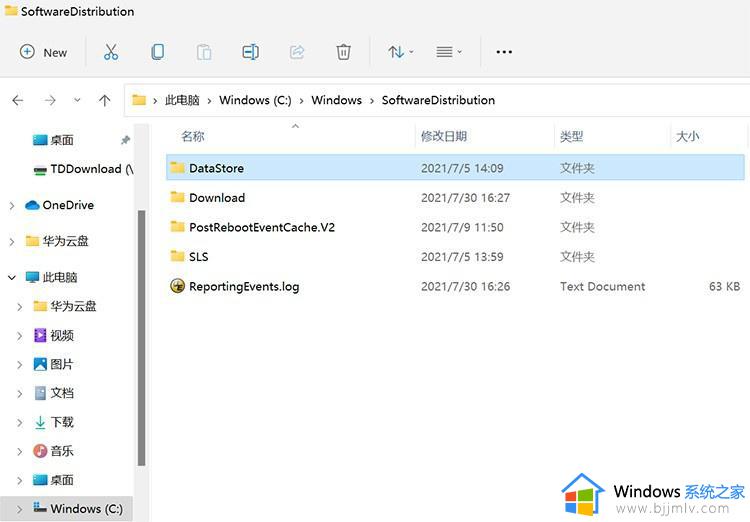Select the SLS folder
This screenshot has width=750, height=522.
point(455,257)
